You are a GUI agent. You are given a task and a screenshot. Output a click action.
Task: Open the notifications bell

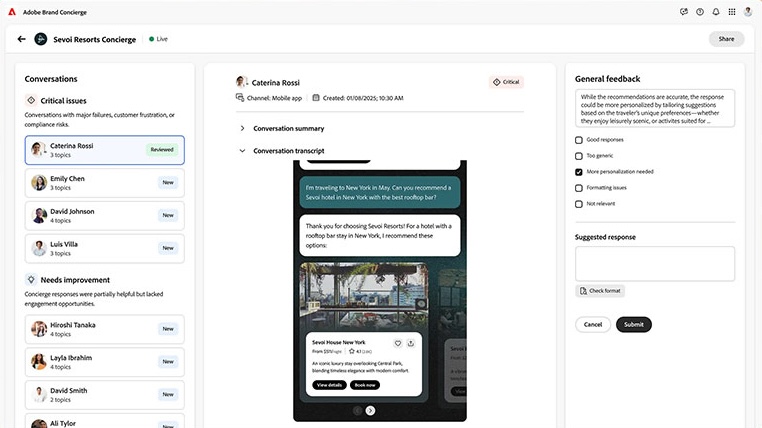pyautogui.click(x=716, y=12)
